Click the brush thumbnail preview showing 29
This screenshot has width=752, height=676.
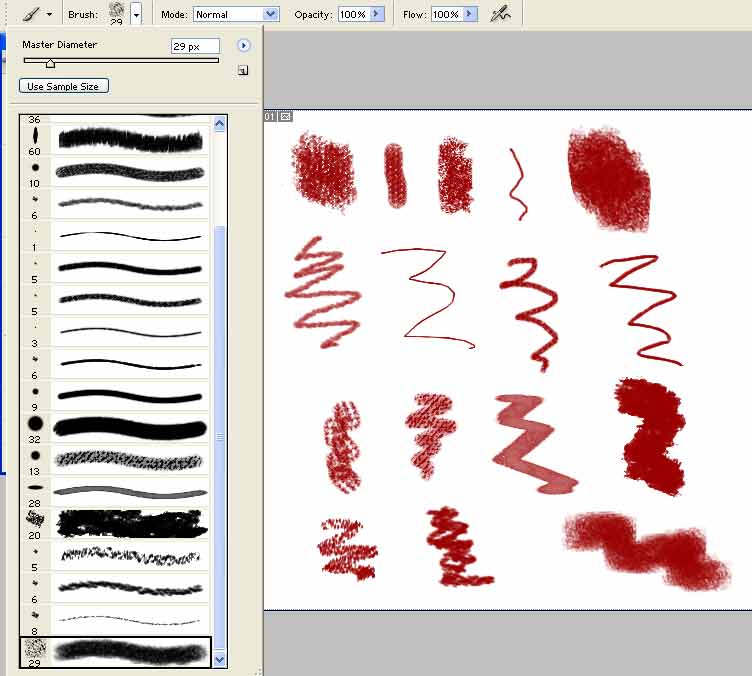pos(117,13)
